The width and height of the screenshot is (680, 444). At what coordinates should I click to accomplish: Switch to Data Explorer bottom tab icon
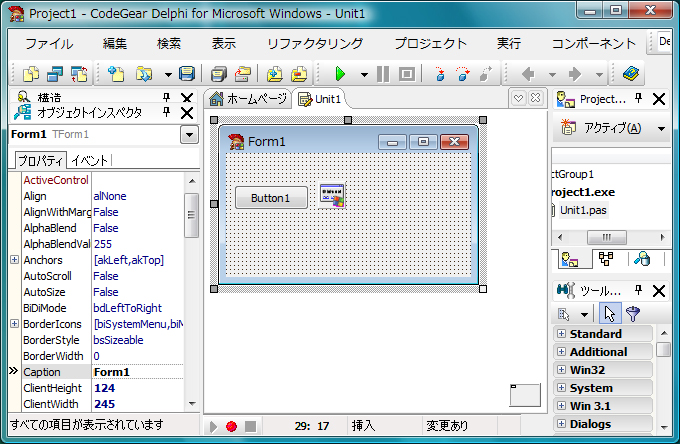(642, 259)
